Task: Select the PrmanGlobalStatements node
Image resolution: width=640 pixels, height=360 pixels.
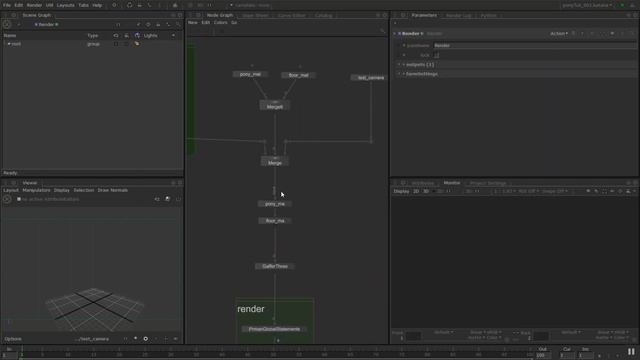Action: [274, 329]
